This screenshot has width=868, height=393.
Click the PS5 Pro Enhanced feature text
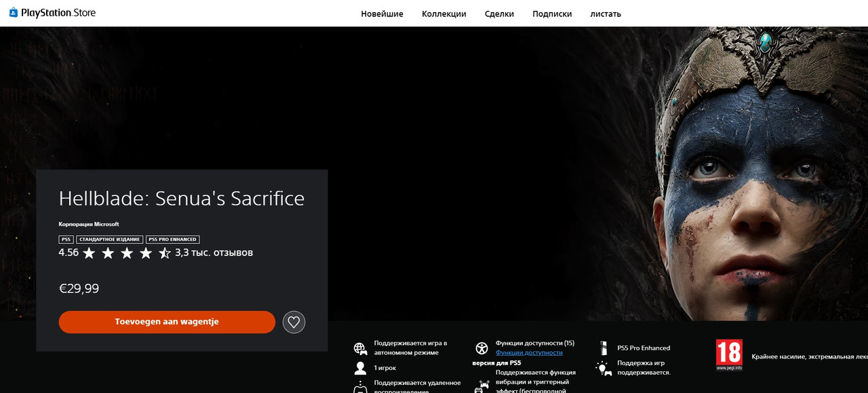[x=644, y=348]
